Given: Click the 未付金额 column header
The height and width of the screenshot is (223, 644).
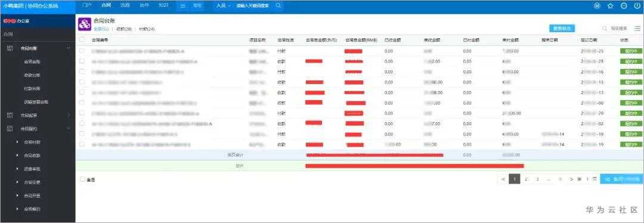Looking at the screenshot, I should pos(510,40).
